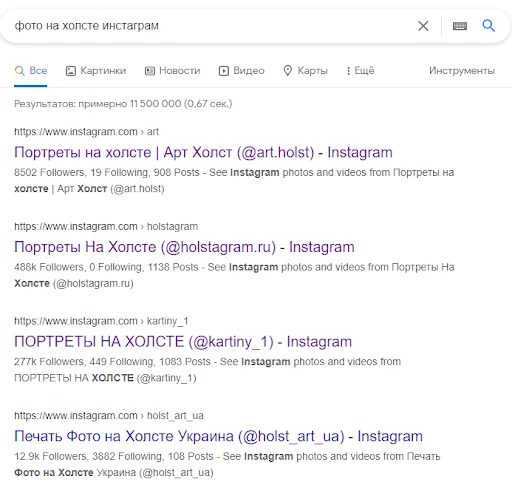Image resolution: width=512 pixels, height=482 pixels.
Task: Click the Новости newspaper icon
Action: tap(150, 71)
